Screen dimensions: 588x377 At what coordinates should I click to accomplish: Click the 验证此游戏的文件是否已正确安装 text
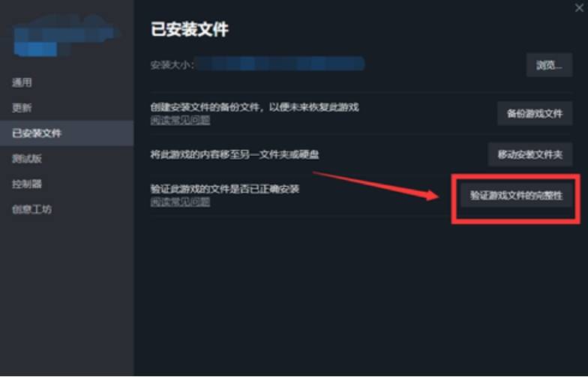pyautogui.click(x=225, y=189)
